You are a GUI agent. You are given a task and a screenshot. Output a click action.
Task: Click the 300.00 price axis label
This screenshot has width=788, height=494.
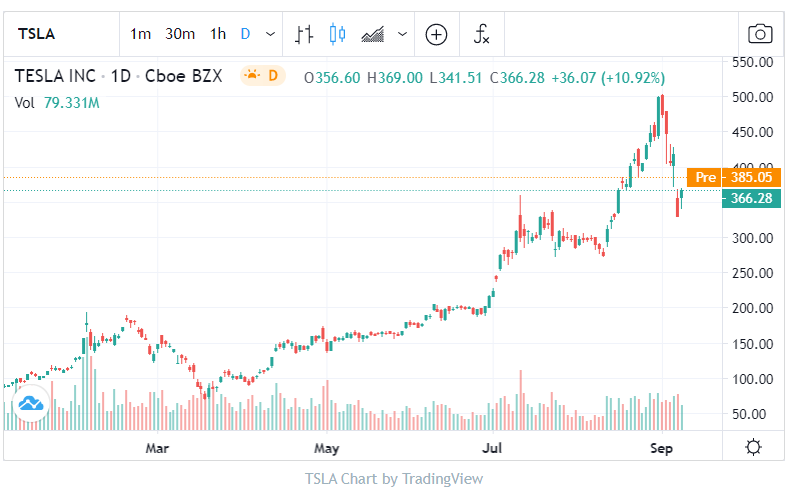752,238
